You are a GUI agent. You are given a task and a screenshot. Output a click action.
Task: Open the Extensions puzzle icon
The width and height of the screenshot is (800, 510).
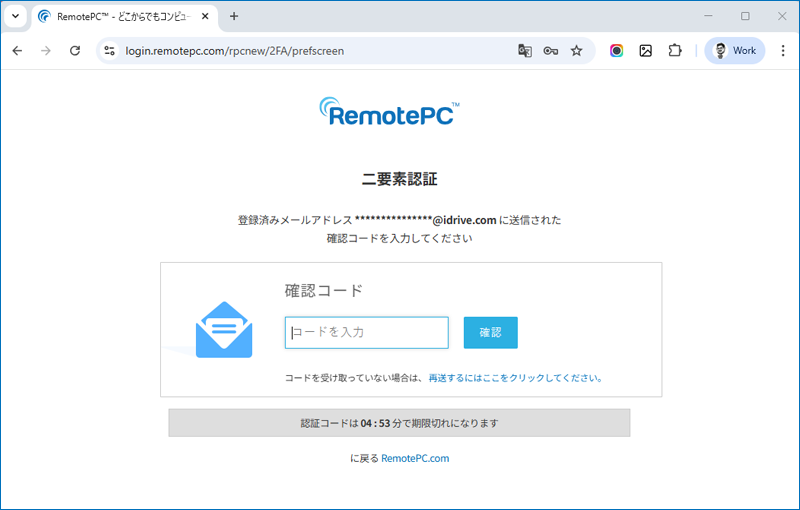(x=675, y=50)
